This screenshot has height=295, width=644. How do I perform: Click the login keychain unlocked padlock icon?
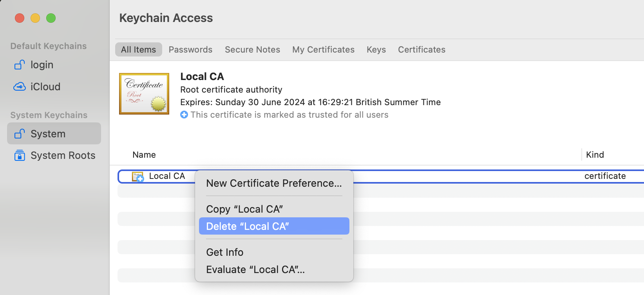pos(20,65)
